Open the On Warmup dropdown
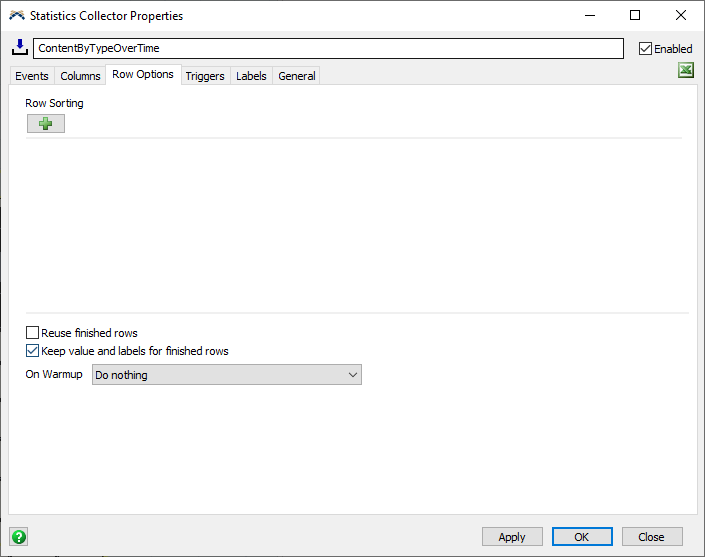705x557 pixels. click(x=227, y=375)
